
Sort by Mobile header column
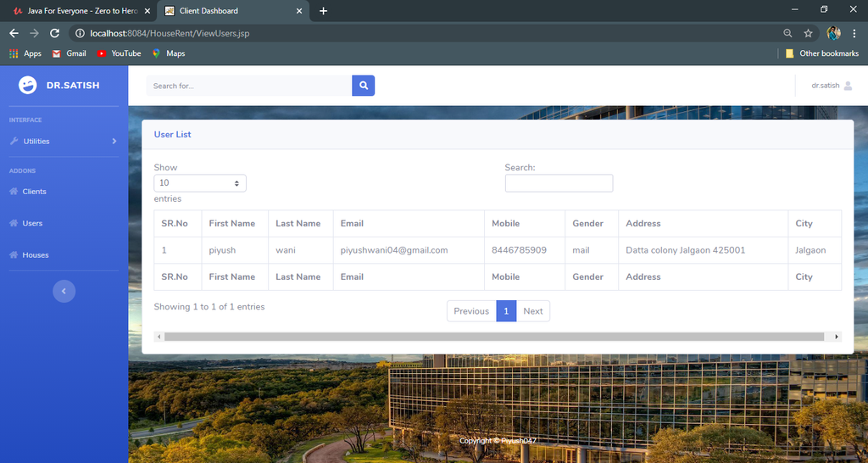click(524, 224)
